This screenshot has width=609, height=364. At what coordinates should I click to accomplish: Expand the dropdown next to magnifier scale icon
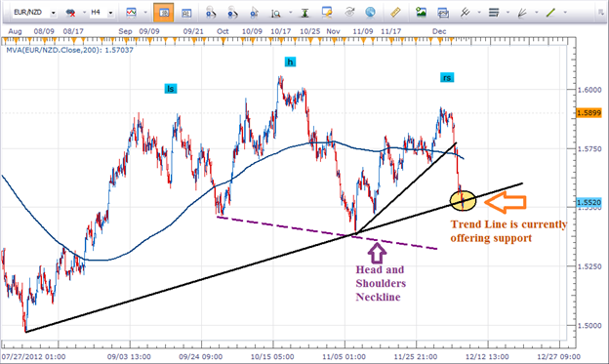290,13
